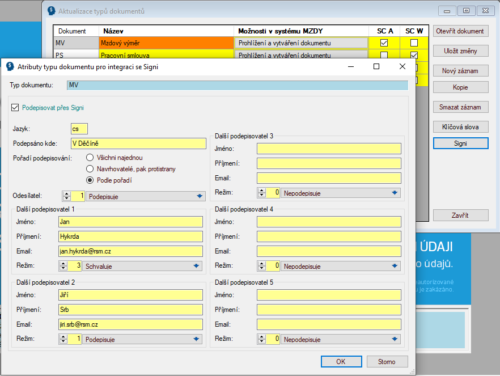Click Email field with jiri.srb@rsm.cz
Image resolution: width=500 pixels, height=376 pixels.
point(130,324)
